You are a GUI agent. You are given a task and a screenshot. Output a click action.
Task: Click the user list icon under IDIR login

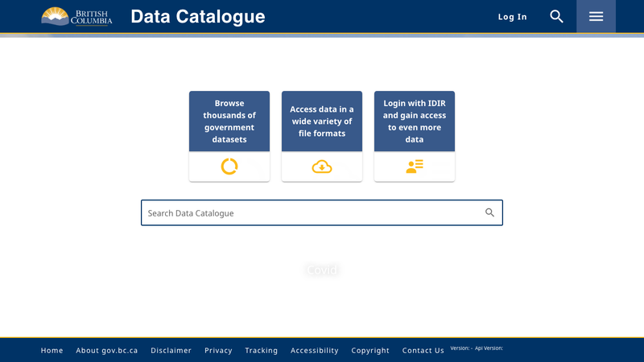point(415,167)
